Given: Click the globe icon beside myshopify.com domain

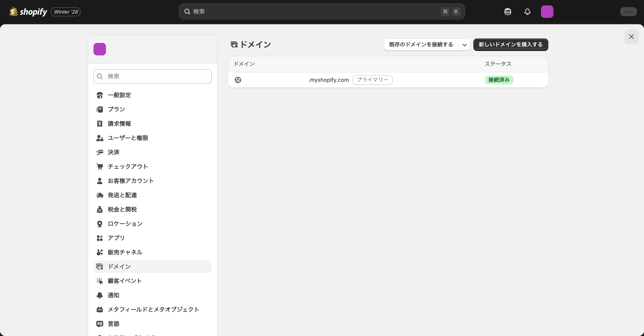Looking at the screenshot, I should click(x=238, y=80).
